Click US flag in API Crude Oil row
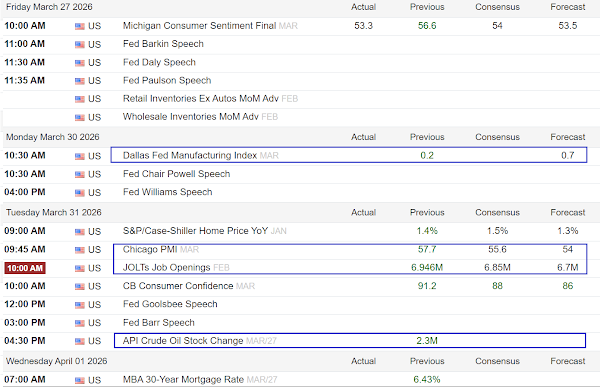The image size is (600, 387). coord(80,341)
